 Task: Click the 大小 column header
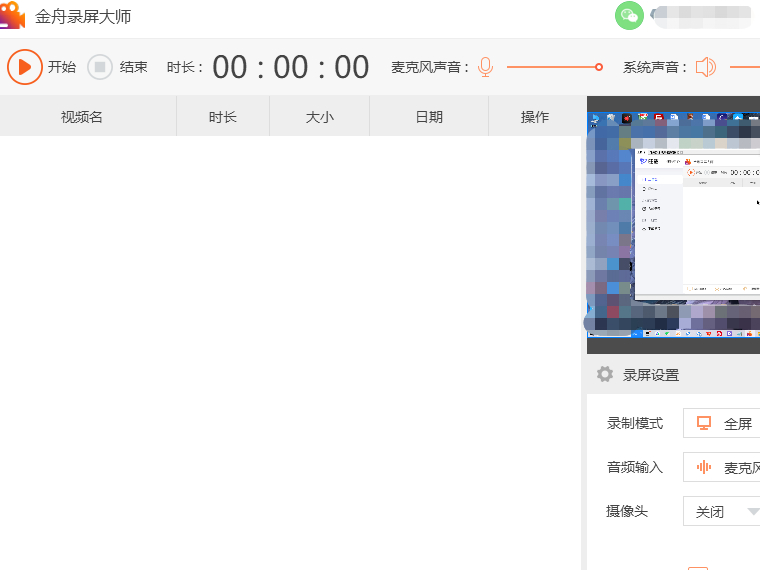pyautogui.click(x=320, y=117)
